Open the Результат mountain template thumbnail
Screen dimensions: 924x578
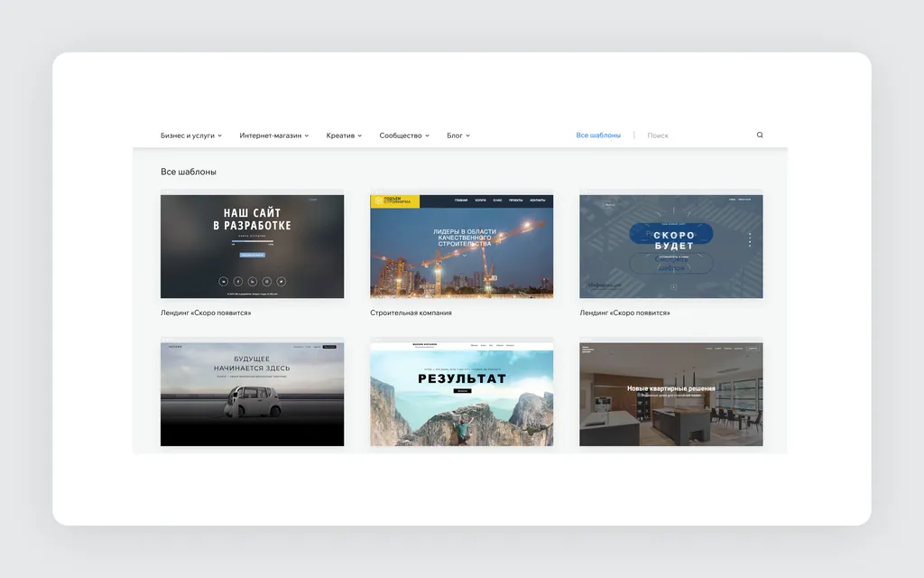[x=461, y=394]
